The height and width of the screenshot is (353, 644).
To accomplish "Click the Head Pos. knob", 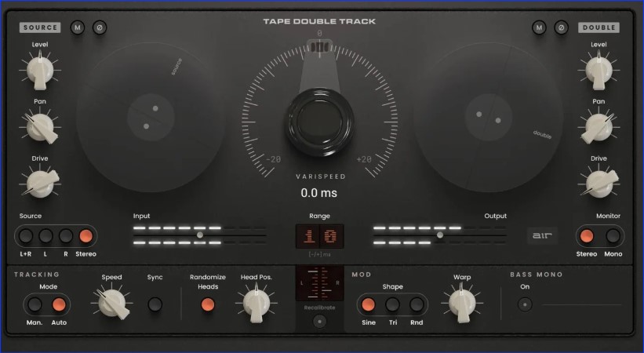I will pos(257,304).
